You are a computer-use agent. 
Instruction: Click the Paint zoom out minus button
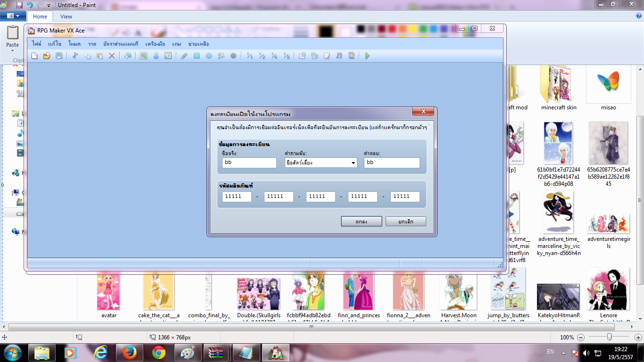[580, 337]
